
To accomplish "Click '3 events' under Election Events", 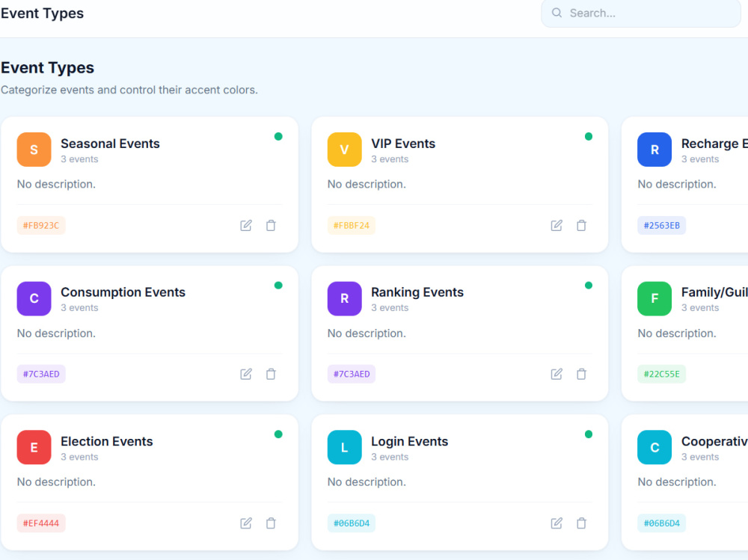I will 79,457.
